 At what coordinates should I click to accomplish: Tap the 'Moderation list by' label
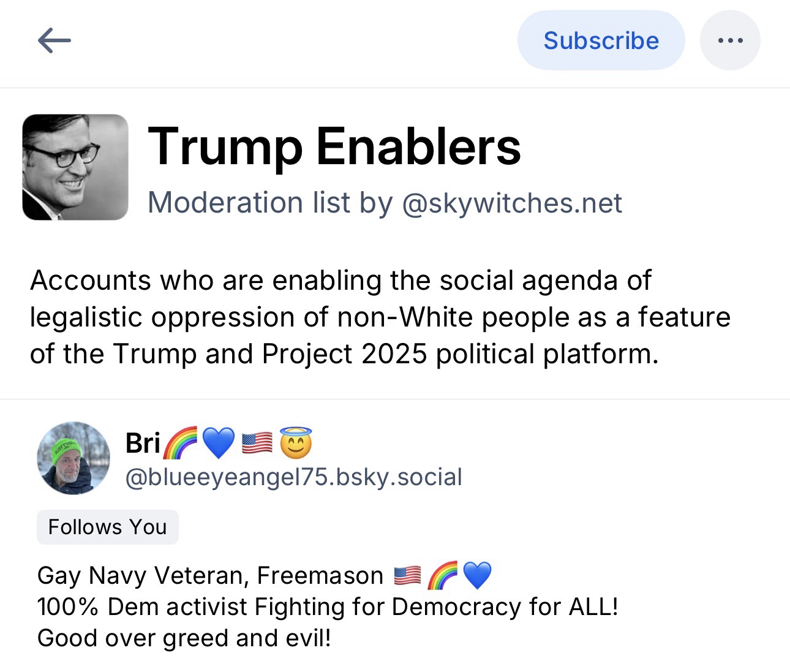coord(270,203)
